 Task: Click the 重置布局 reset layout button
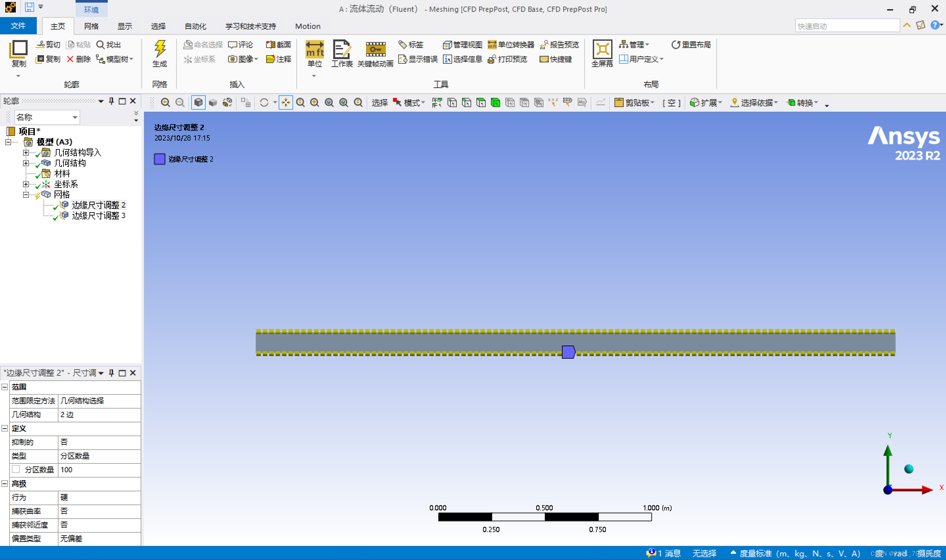click(x=691, y=45)
